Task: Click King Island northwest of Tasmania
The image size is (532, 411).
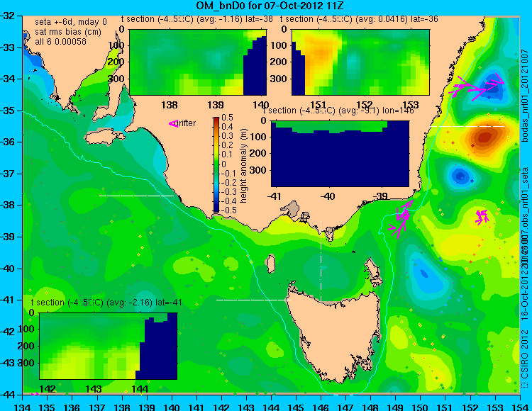Action: (x=270, y=264)
